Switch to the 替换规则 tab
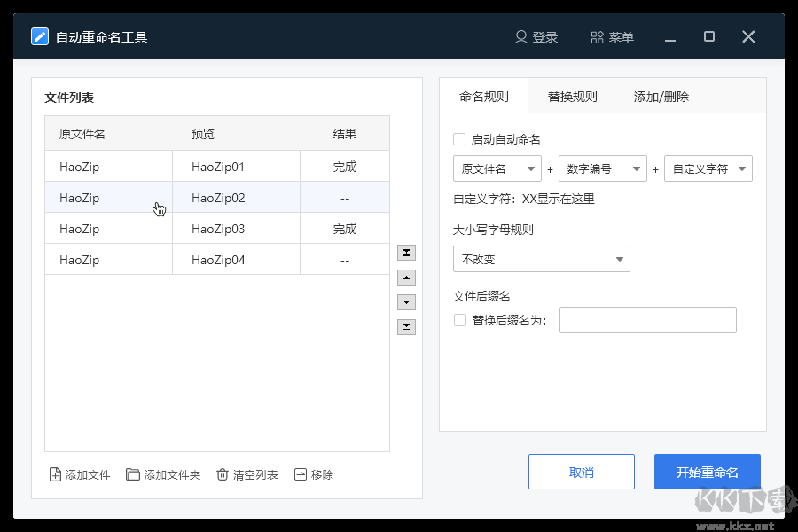 click(x=571, y=96)
